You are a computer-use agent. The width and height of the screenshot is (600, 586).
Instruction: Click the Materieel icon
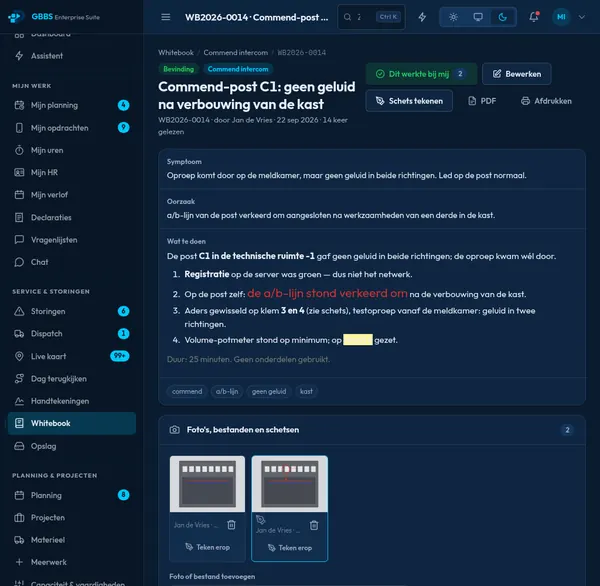coord(19,540)
